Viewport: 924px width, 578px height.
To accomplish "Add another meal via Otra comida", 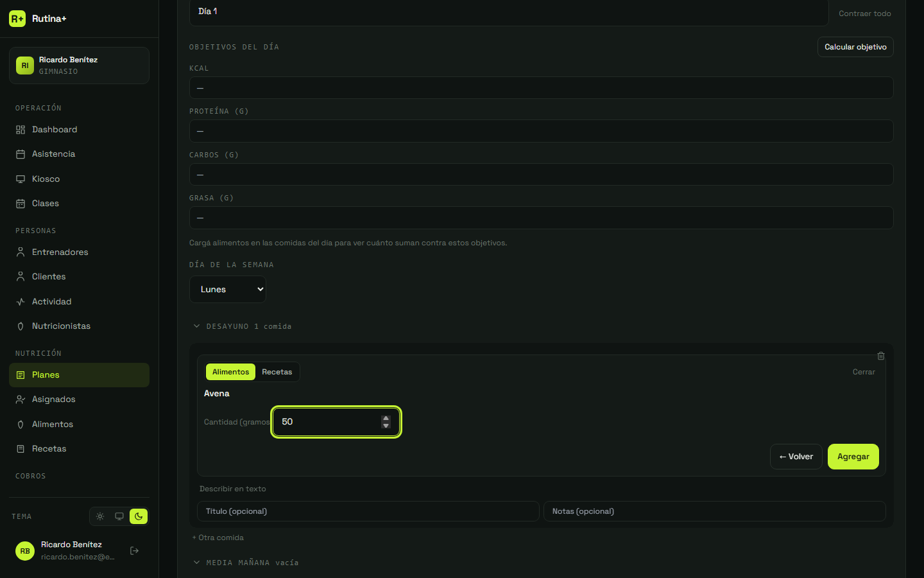I will point(218,538).
